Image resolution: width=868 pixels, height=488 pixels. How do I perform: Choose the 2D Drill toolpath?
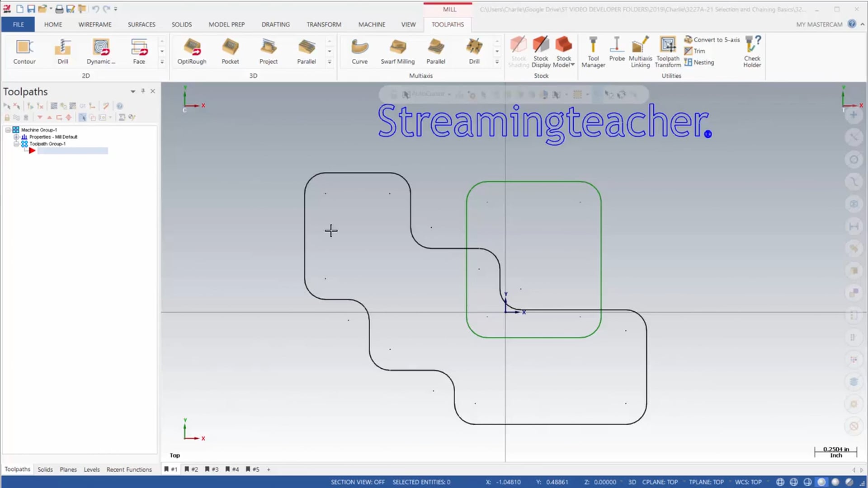[x=63, y=52]
